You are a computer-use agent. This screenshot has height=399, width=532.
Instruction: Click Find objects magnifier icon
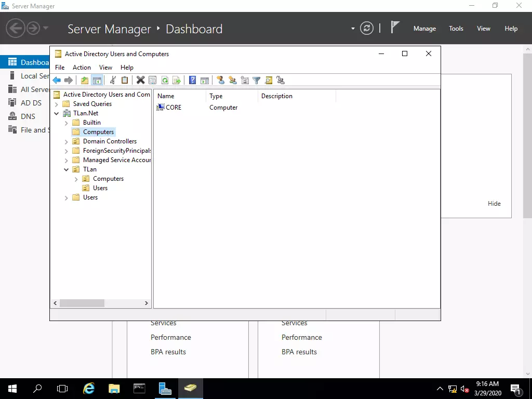click(x=269, y=81)
